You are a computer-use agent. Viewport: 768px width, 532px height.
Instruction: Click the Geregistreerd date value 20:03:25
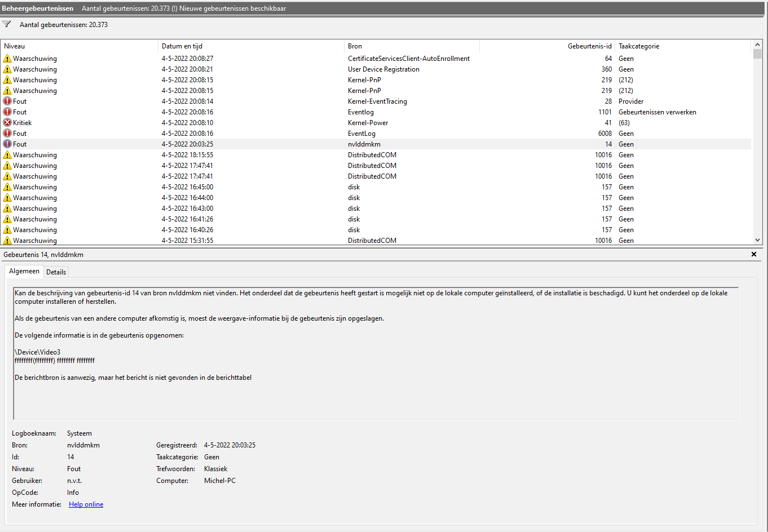(x=230, y=445)
